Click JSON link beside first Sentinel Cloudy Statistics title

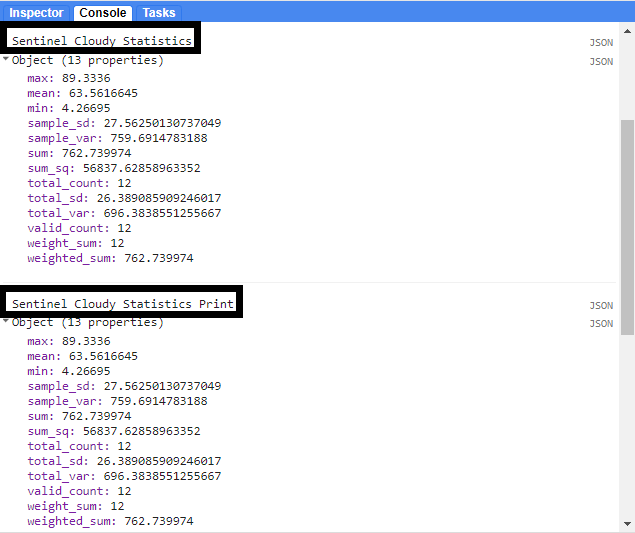click(600, 44)
